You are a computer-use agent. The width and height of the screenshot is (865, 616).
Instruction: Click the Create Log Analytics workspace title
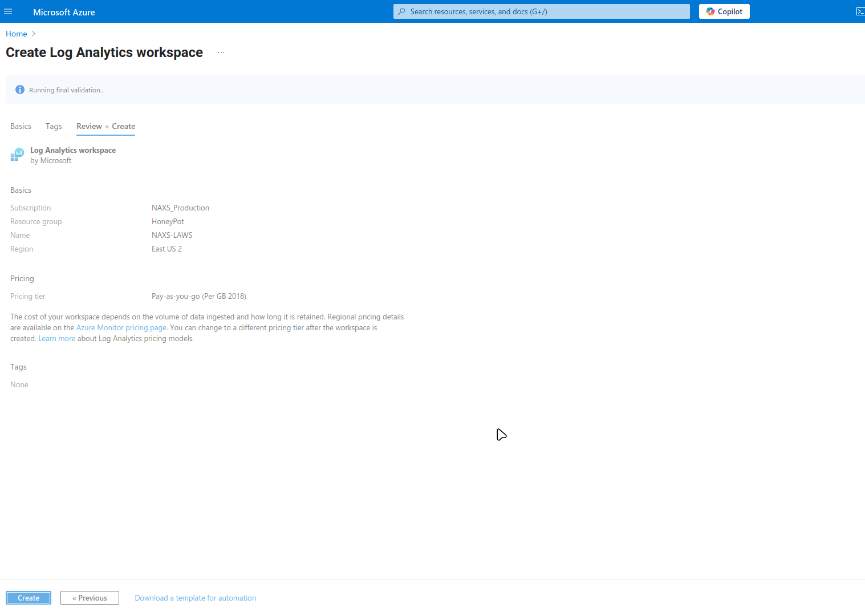(104, 52)
